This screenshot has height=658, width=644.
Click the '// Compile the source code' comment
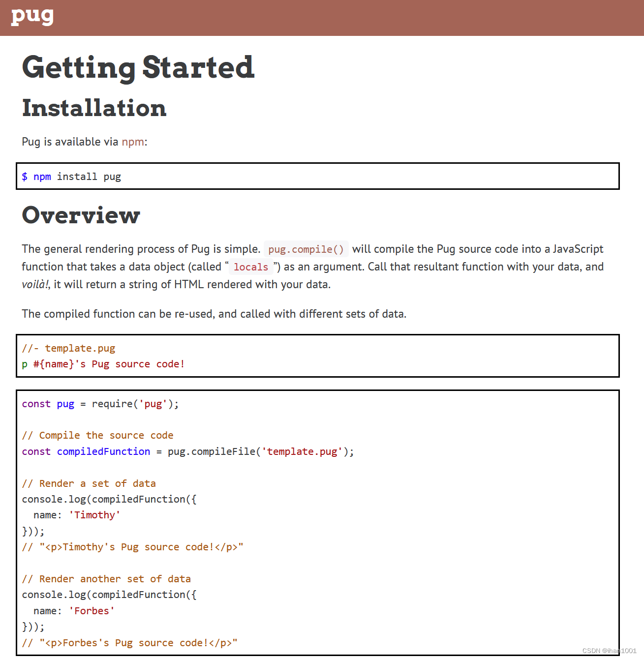97,435
